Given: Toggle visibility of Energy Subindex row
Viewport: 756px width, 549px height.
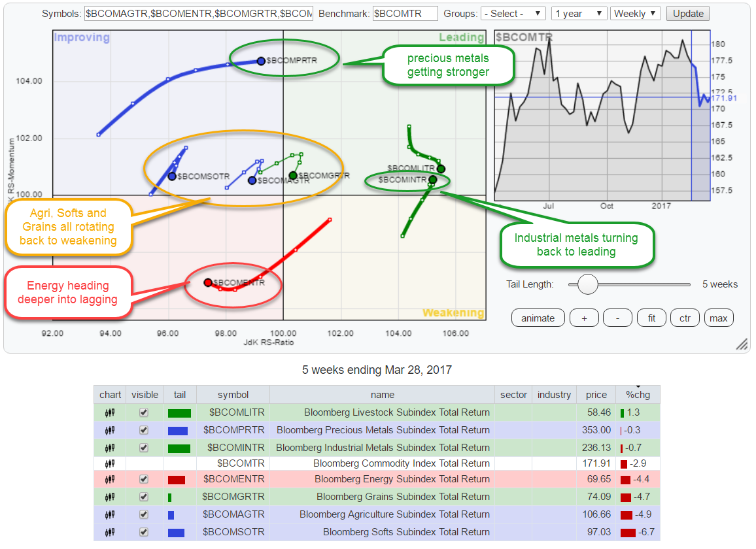Looking at the screenshot, I should [x=143, y=480].
